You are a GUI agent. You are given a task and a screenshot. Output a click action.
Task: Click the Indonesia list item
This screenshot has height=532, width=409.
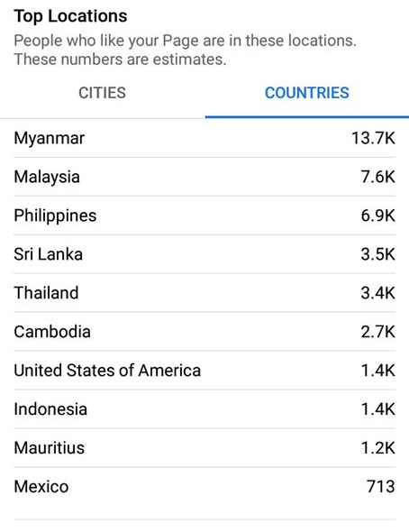[204, 408]
